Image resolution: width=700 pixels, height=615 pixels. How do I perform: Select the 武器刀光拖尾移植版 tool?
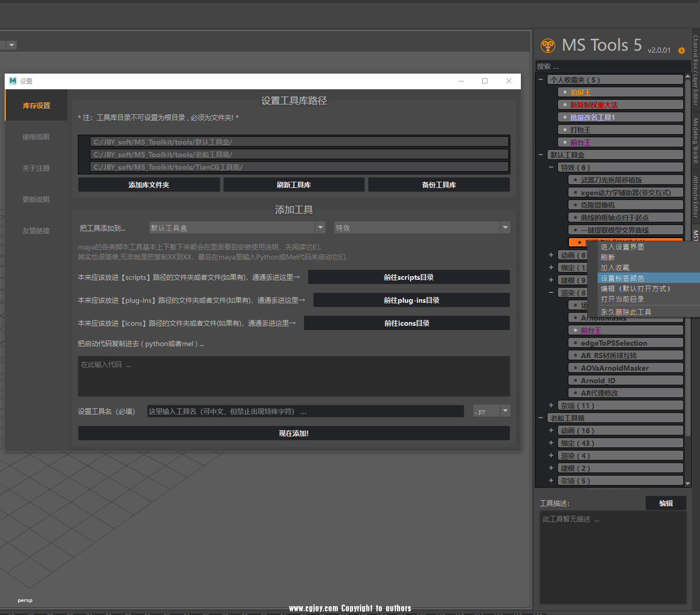point(626,180)
